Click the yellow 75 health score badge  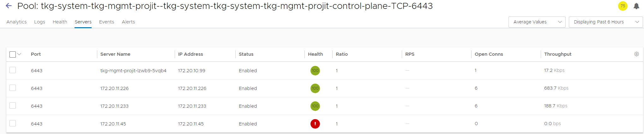point(623,6)
